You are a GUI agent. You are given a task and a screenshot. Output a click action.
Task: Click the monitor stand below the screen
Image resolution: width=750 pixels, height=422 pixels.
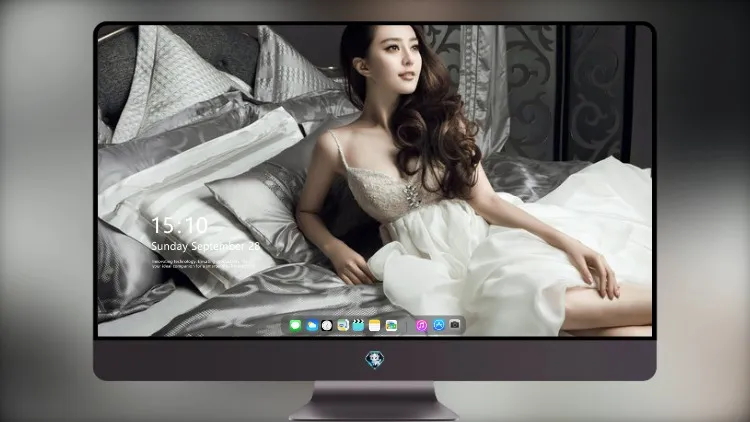click(375, 401)
